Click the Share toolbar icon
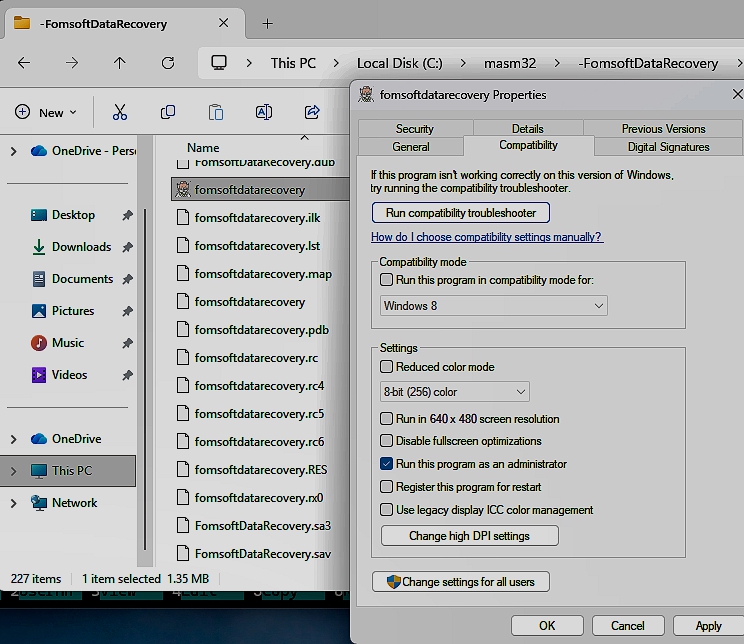 [312, 112]
